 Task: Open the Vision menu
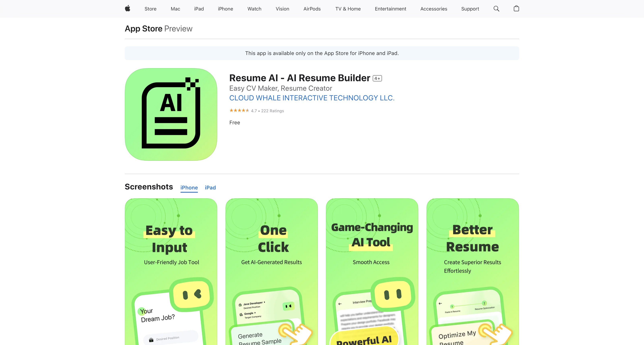(283, 9)
